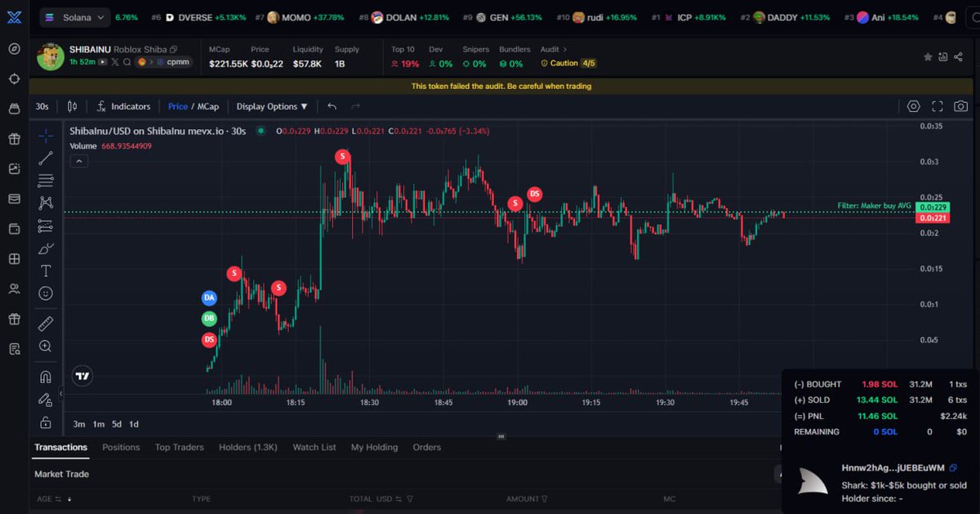The image size is (980, 514).
Task: Toggle the magnet mode tool
Action: pyautogui.click(x=46, y=377)
